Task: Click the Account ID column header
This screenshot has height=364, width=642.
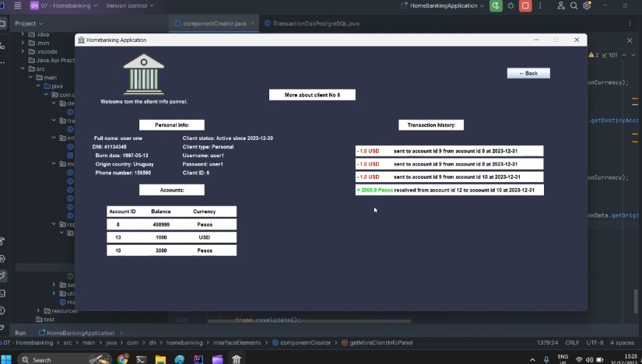Action: [122, 212]
